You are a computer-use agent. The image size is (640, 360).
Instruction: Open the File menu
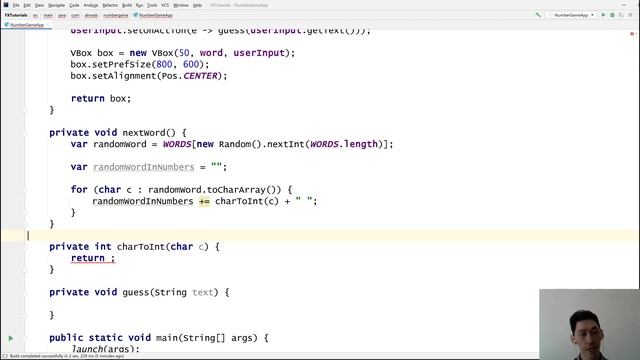click(x=16, y=5)
